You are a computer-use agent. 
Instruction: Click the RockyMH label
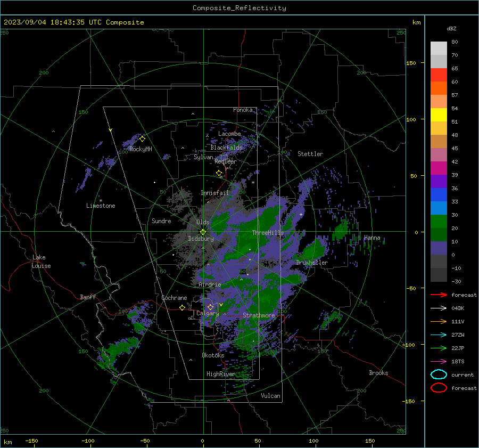click(141, 149)
